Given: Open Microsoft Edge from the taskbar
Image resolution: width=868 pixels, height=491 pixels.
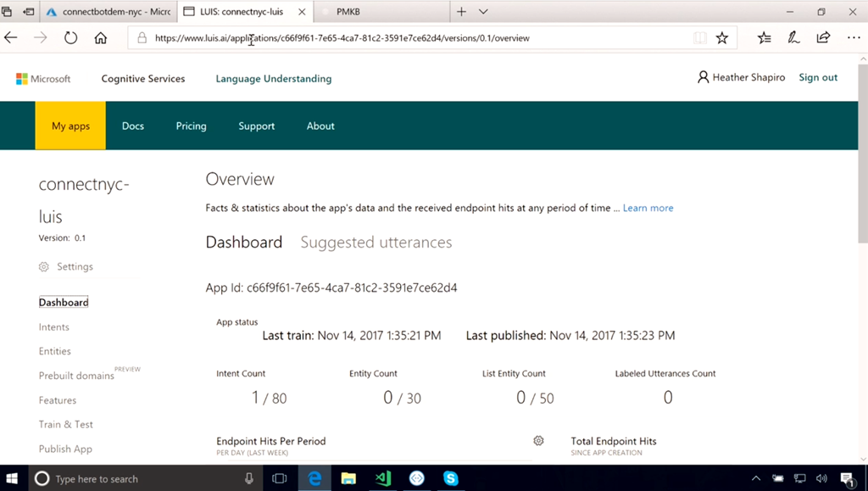Looking at the screenshot, I should click(314, 478).
